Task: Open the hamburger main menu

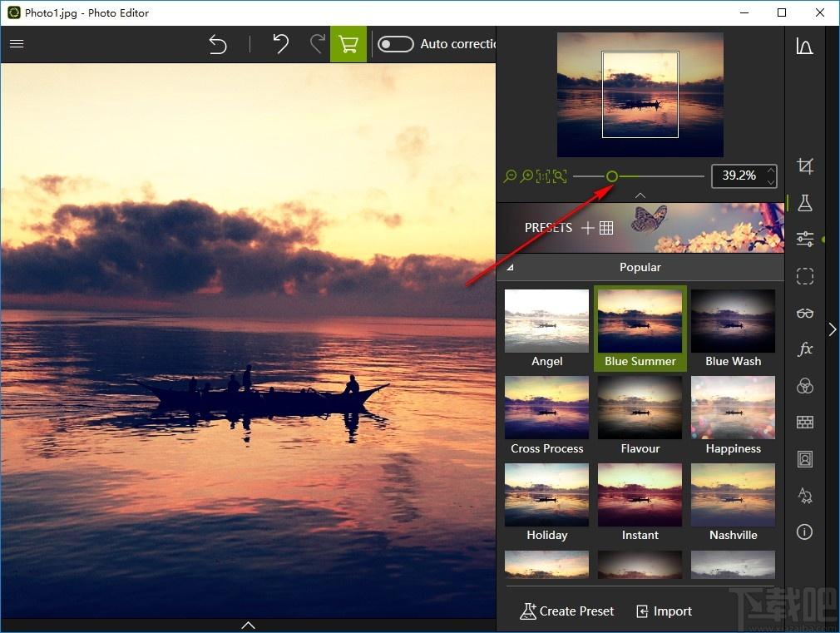Action: pyautogui.click(x=17, y=44)
